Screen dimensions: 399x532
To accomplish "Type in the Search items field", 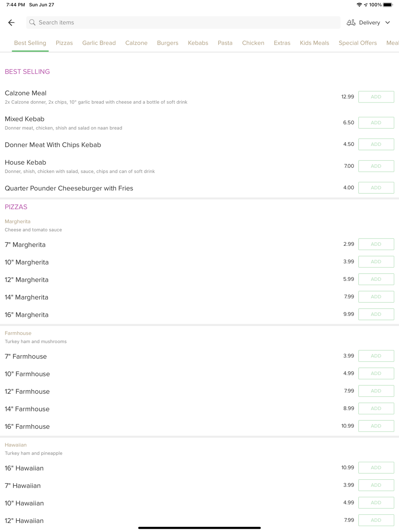I will (184, 23).
